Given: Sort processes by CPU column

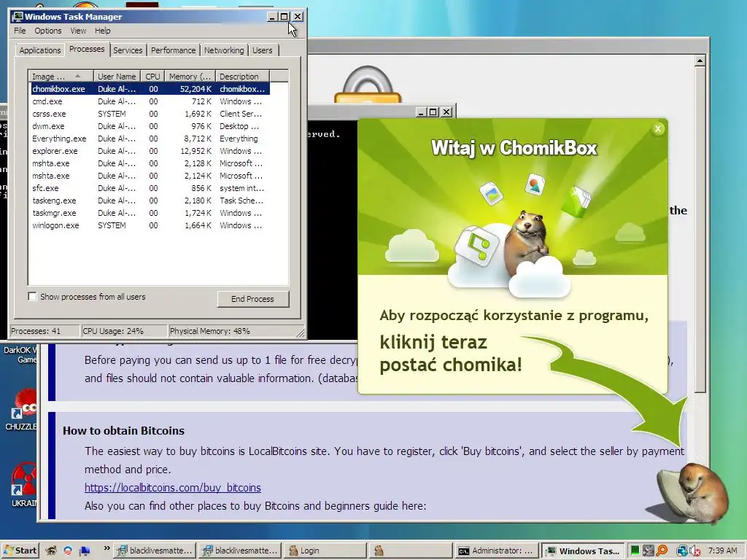Looking at the screenshot, I should tap(153, 76).
